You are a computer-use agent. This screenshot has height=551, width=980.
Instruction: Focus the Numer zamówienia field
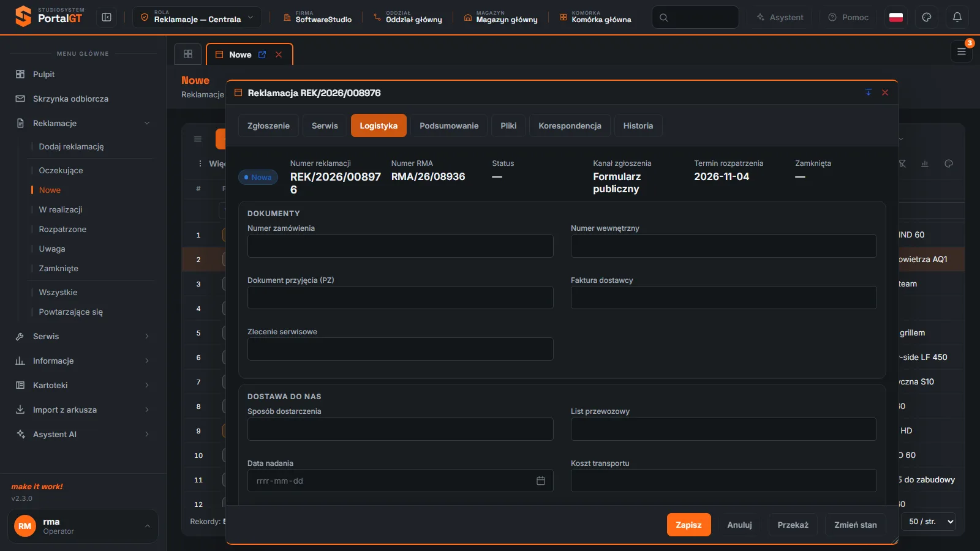click(x=401, y=246)
